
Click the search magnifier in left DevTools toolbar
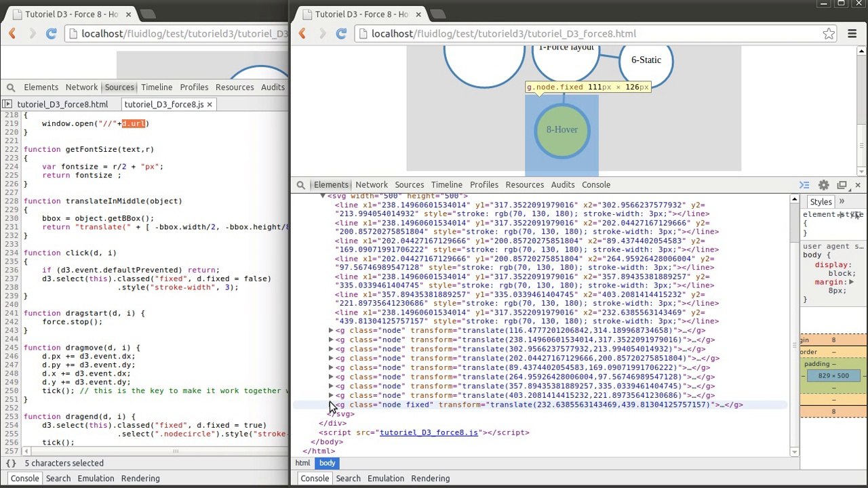click(x=11, y=87)
